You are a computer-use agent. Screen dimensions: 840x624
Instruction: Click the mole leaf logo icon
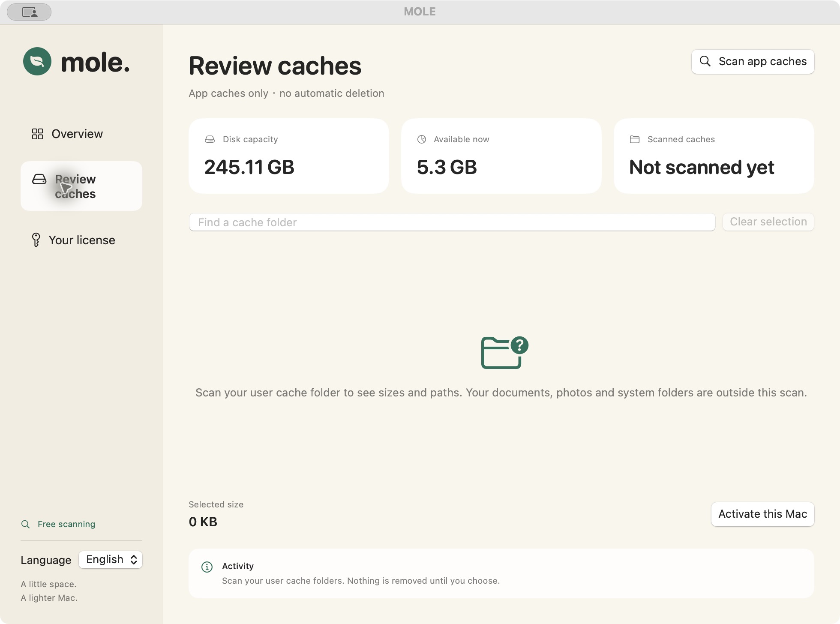click(37, 61)
